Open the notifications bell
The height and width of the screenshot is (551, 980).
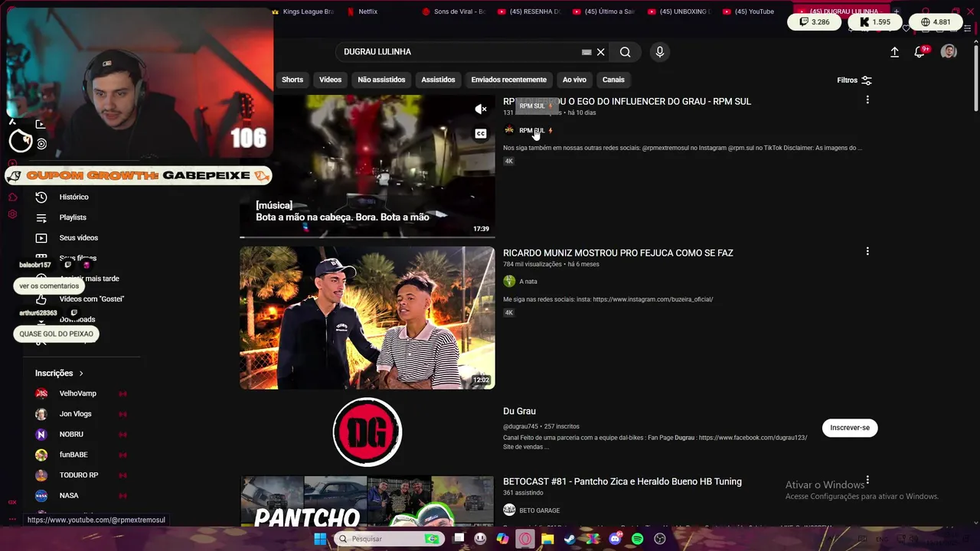point(920,52)
